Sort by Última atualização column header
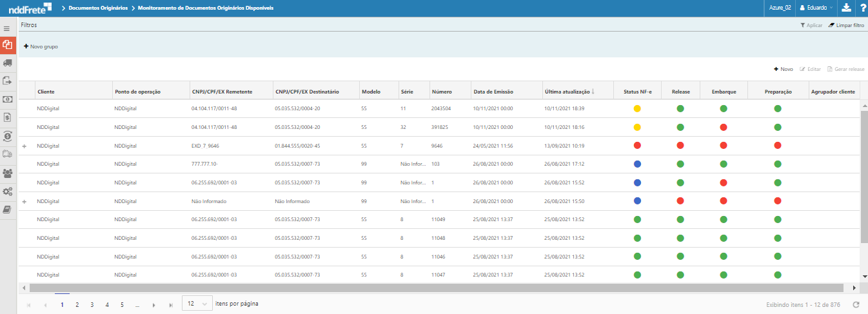 [x=567, y=92]
